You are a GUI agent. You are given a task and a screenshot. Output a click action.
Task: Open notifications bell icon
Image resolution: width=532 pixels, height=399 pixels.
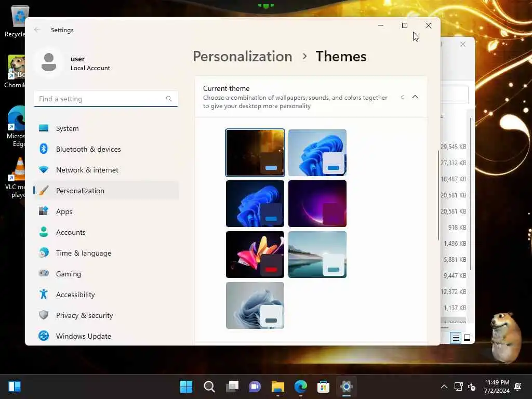(518, 387)
